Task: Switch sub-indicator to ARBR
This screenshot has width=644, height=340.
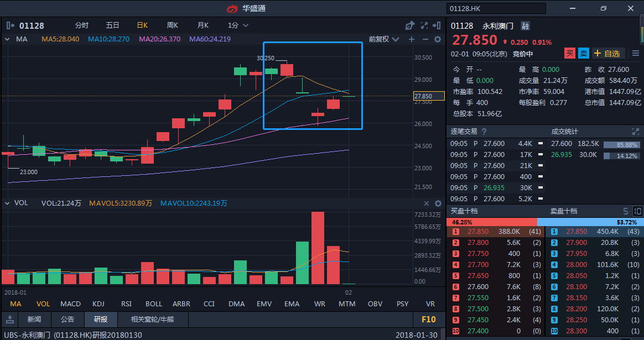Action: 181,304
